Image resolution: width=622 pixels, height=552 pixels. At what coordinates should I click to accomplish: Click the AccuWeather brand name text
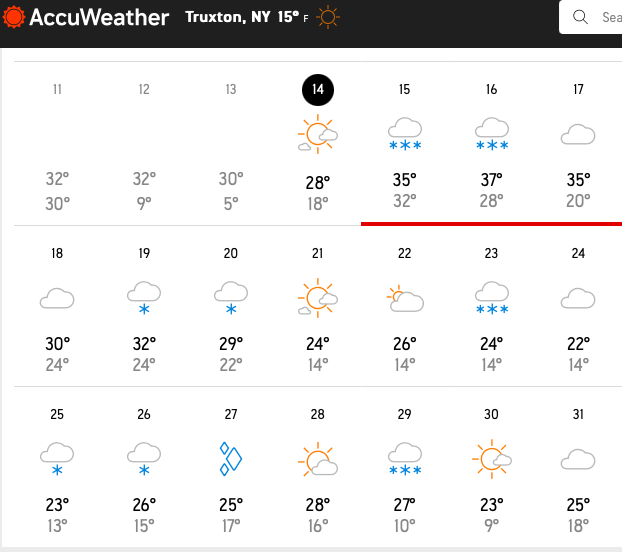click(100, 17)
